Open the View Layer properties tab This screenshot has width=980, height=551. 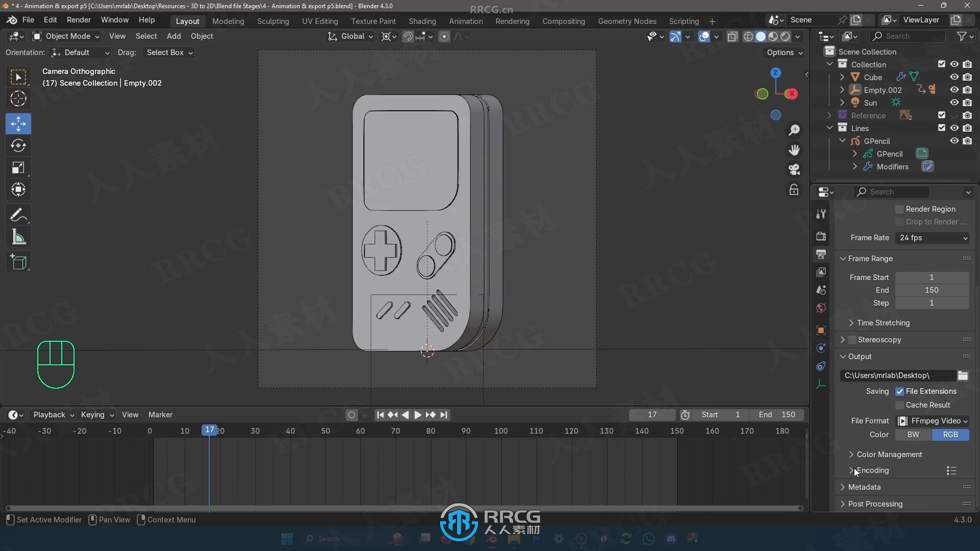pos(821,272)
